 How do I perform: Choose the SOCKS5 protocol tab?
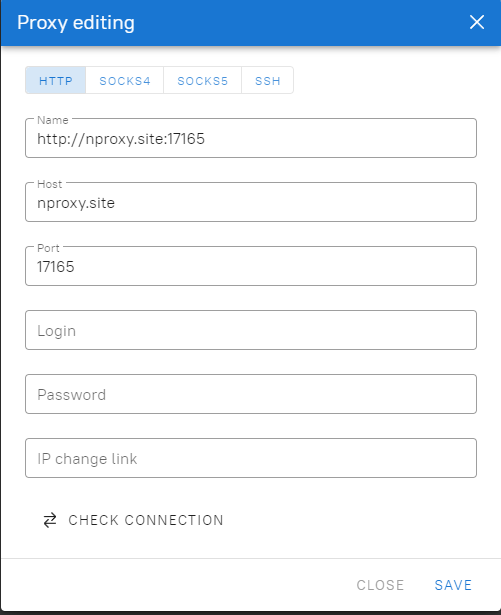coord(202,81)
